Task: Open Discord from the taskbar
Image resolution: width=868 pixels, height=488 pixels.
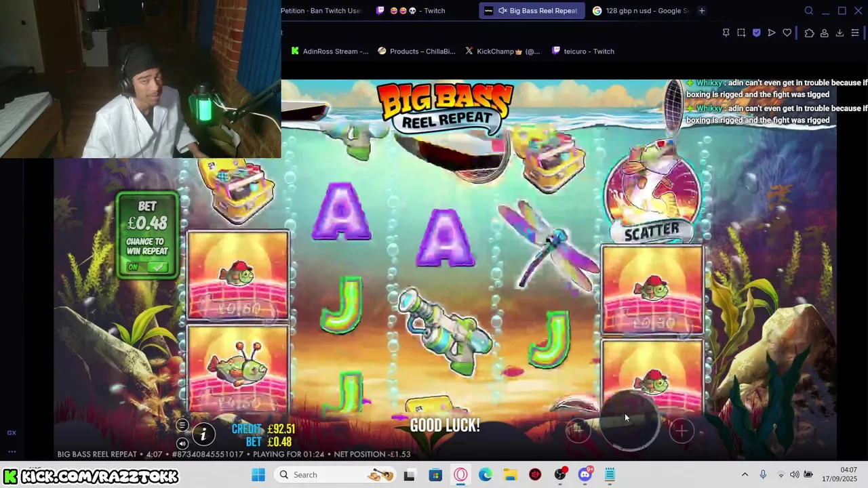Action: coord(585,475)
